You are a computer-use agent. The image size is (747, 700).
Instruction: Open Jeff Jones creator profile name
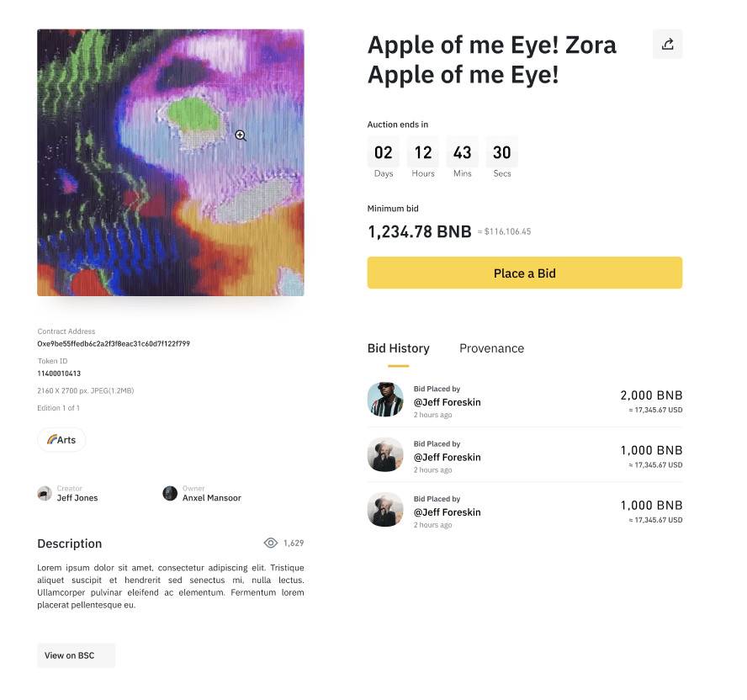pyautogui.click(x=77, y=498)
